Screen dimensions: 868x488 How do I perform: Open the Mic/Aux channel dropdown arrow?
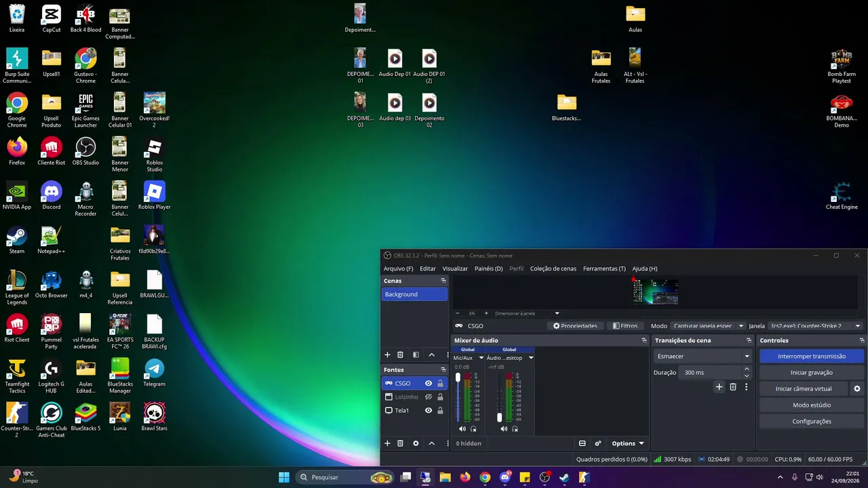point(481,358)
